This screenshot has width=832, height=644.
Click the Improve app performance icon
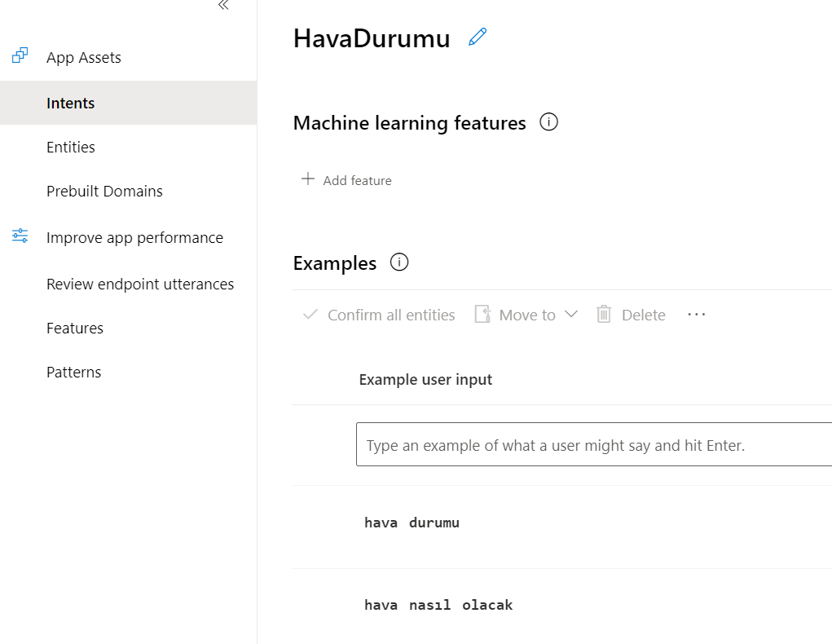[20, 235]
